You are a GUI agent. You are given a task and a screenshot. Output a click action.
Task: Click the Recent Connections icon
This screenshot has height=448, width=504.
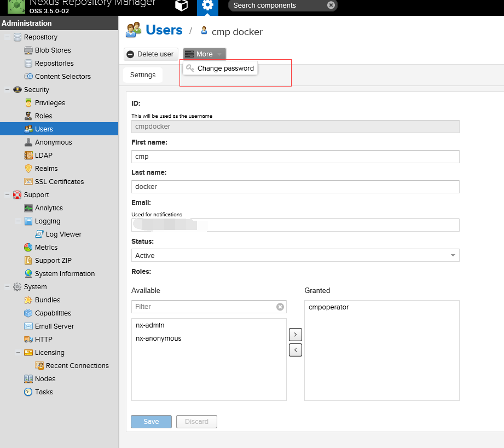click(39, 366)
